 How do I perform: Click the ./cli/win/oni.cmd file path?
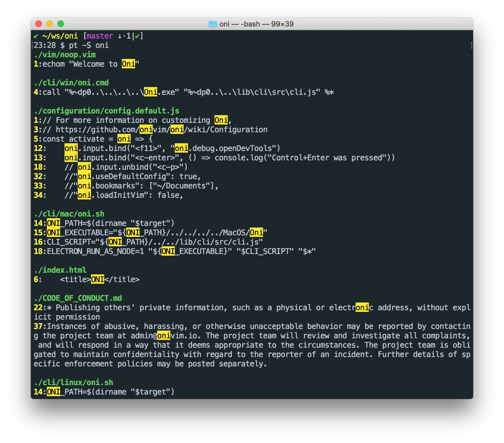[71, 83]
